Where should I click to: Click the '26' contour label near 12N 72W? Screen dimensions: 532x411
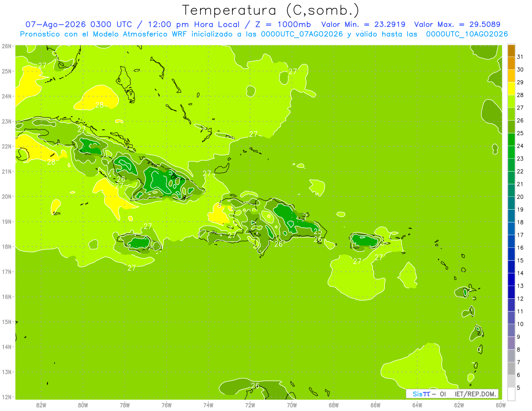tap(255, 385)
